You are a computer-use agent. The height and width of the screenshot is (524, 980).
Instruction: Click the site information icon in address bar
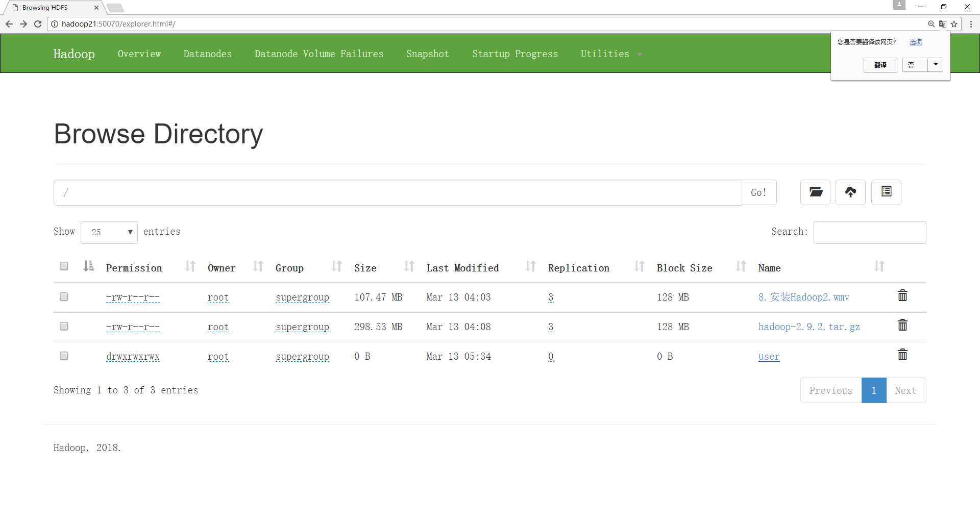(55, 24)
